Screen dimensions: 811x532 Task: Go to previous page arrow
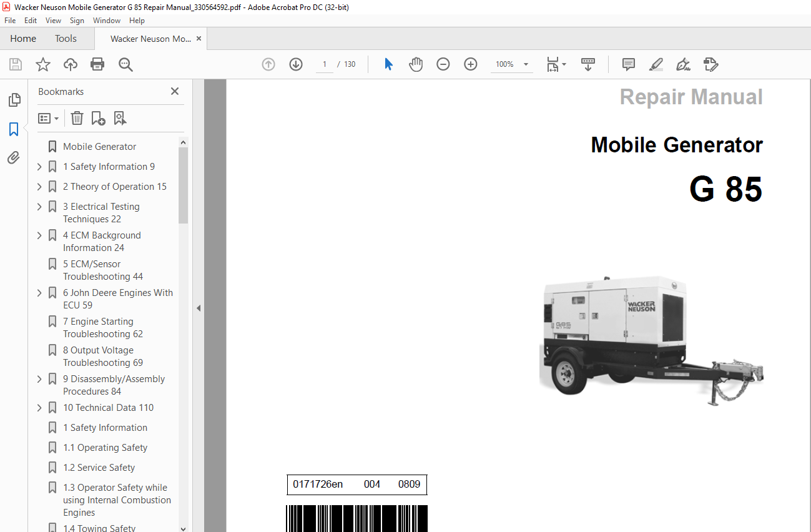point(268,64)
